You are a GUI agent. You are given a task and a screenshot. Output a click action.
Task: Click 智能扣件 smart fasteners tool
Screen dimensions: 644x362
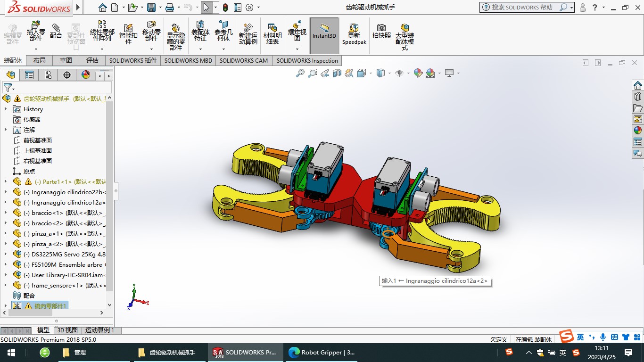[128, 34]
